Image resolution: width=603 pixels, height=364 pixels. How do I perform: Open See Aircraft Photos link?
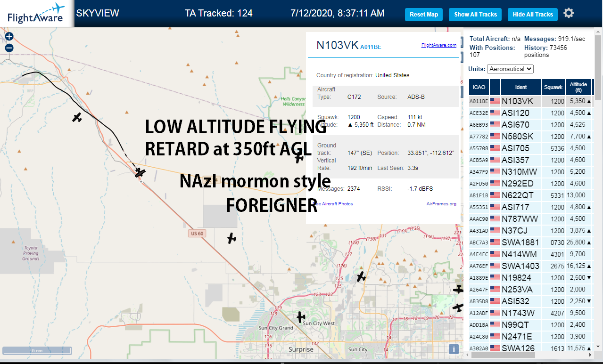333,203
